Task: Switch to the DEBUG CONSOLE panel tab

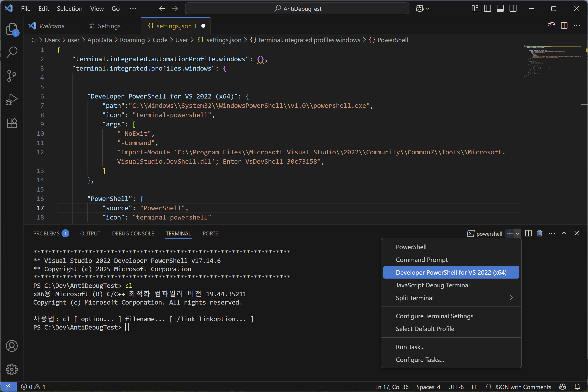Action: [x=133, y=233]
